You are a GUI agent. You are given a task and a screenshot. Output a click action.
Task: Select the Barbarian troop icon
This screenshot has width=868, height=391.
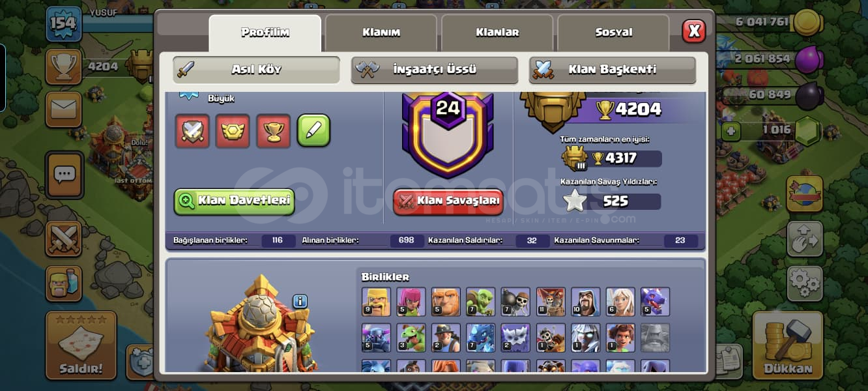coord(376,302)
